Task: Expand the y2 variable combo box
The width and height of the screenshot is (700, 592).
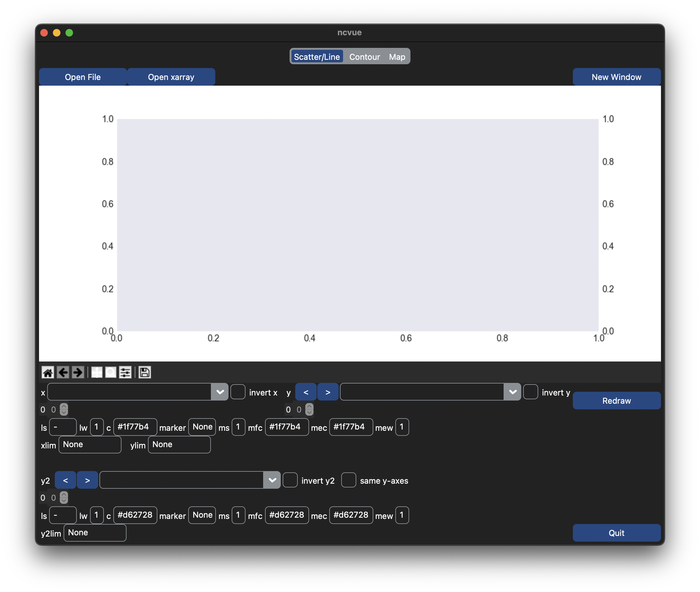Action: click(272, 480)
